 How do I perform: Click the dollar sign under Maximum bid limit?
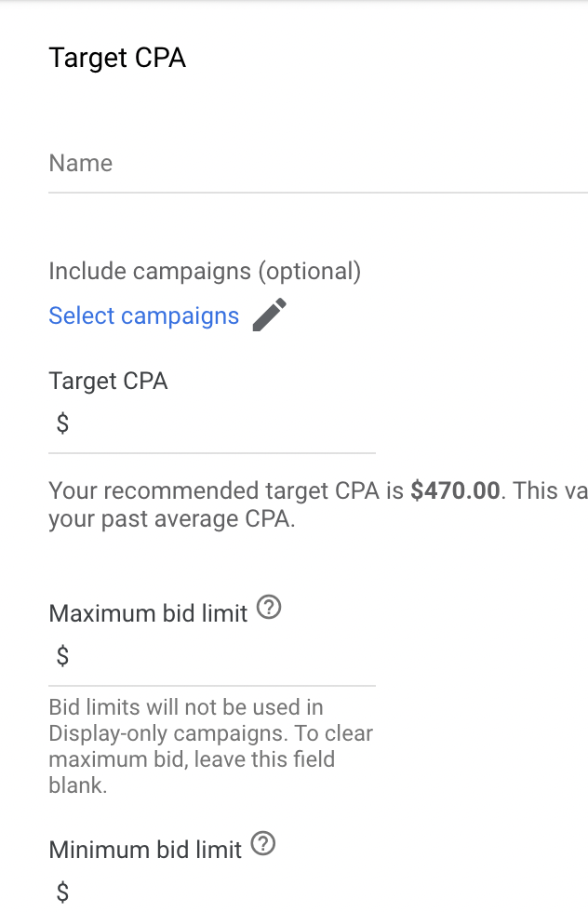pyautogui.click(x=62, y=655)
